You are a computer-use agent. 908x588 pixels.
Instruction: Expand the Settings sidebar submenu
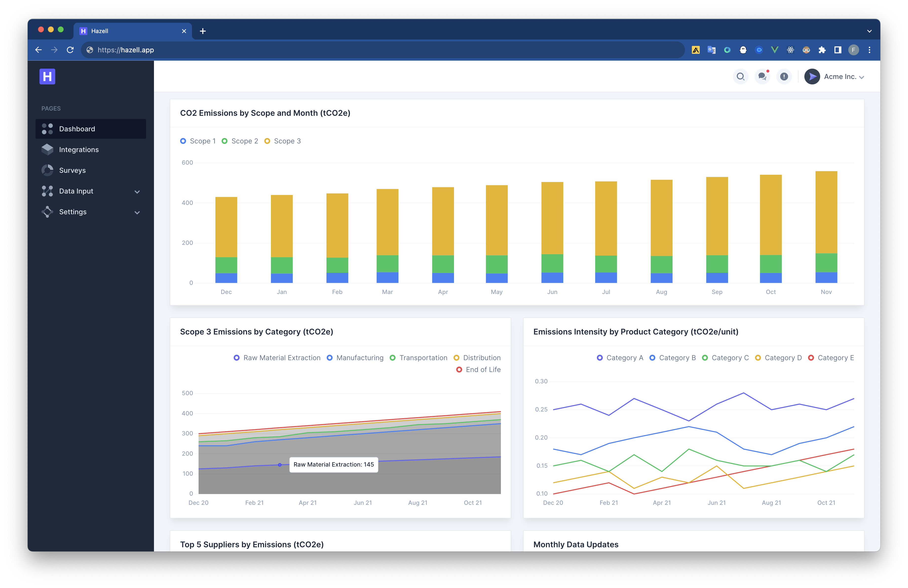point(137,212)
